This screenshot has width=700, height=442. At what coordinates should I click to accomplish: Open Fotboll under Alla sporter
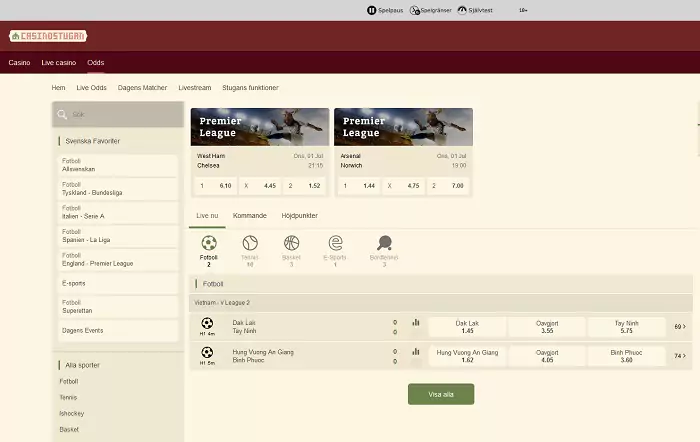(x=69, y=381)
